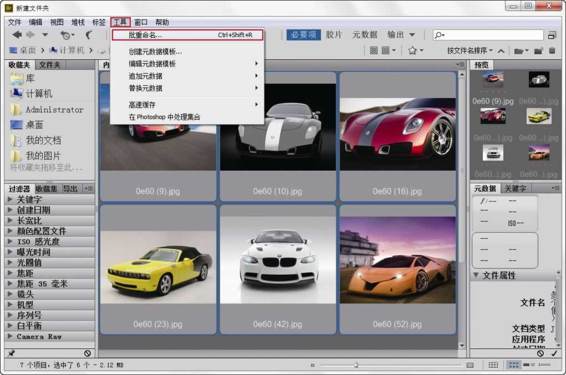Select thumbnail 0e60 (23).jpg yellow car

click(x=158, y=269)
